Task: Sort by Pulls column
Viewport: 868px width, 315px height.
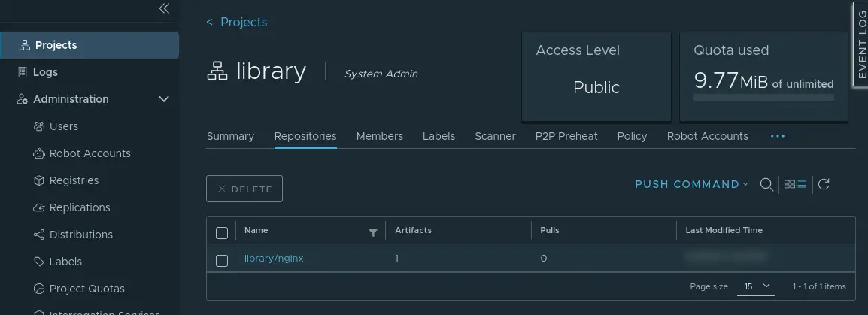Action: (549, 230)
